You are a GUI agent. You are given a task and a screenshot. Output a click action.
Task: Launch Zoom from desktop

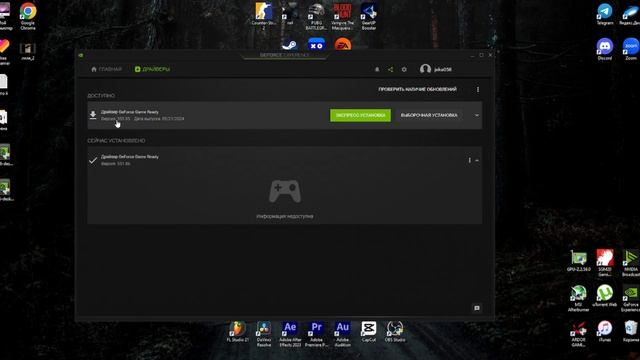(631, 49)
